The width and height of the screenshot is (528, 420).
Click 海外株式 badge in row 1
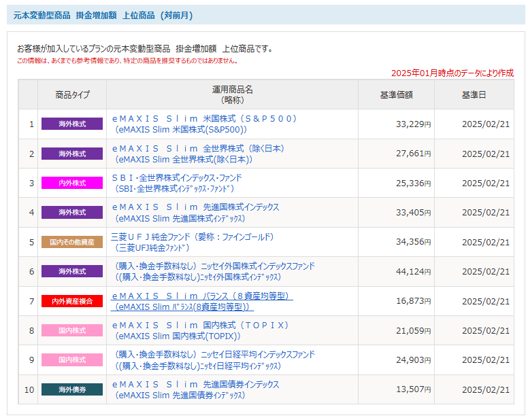click(x=72, y=124)
